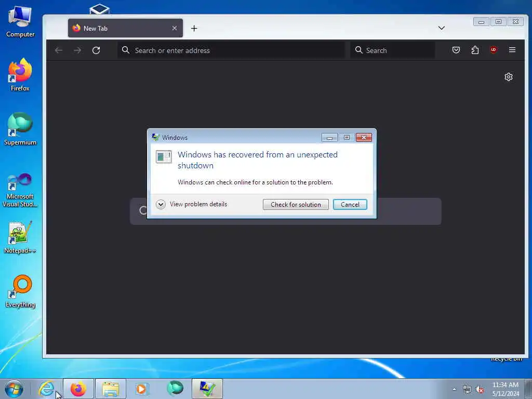This screenshot has width=532, height=399.
Task: Reload the page in Firefox
Action: (96, 50)
